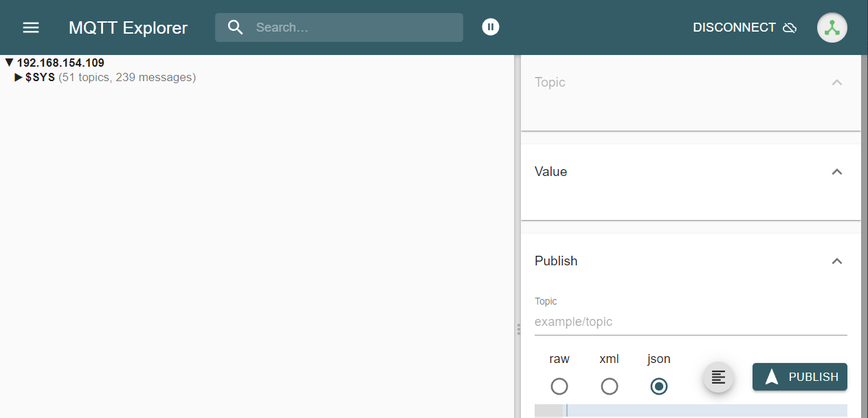Click the search magnifier icon
Image resolution: width=868 pixels, height=418 pixels.
[236, 27]
